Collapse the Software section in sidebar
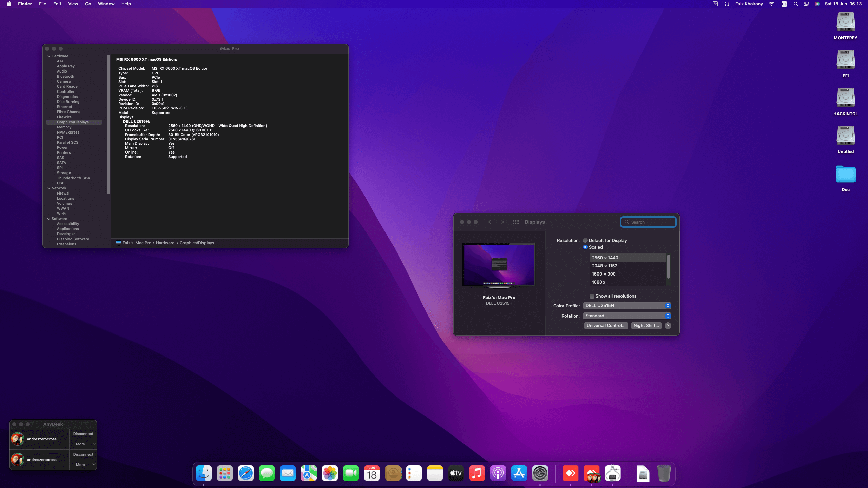 pos(49,219)
